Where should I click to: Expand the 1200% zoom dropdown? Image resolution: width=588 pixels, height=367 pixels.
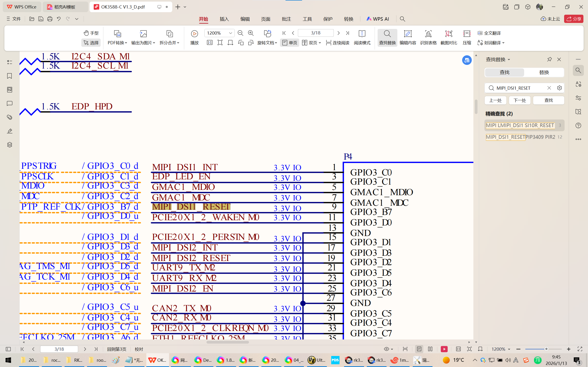pyautogui.click(x=230, y=33)
